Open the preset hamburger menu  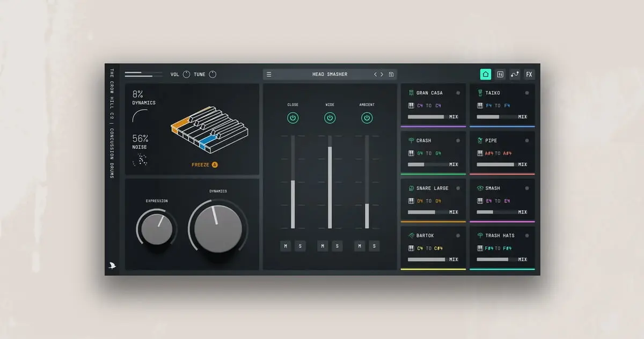(x=269, y=75)
